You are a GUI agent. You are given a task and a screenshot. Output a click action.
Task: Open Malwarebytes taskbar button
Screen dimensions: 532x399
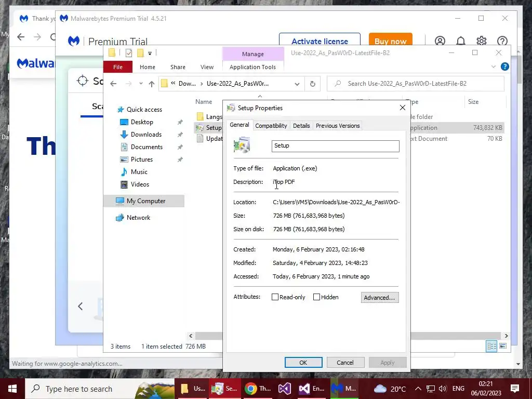[343, 389]
